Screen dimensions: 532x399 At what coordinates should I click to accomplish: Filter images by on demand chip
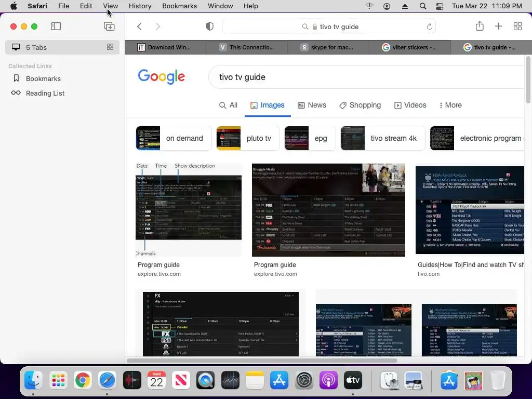(174, 138)
